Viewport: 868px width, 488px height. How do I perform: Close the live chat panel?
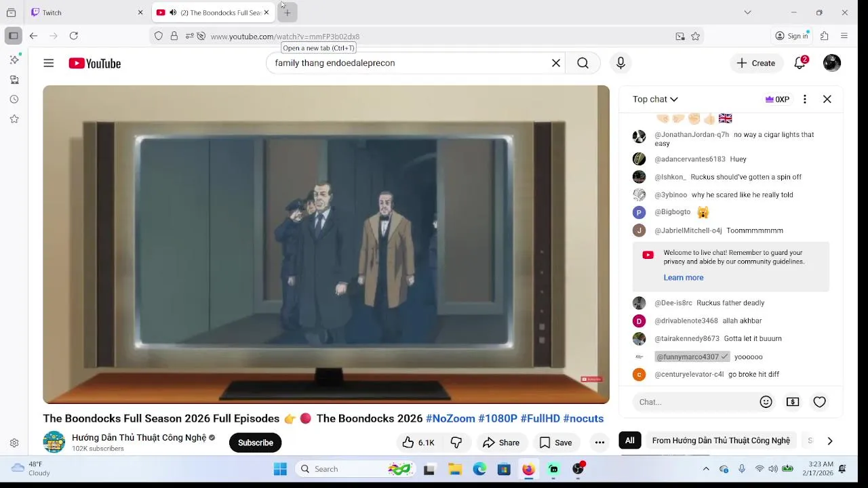(x=827, y=99)
